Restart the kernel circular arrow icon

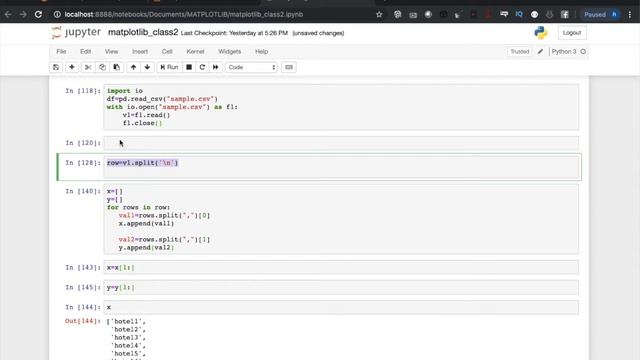click(202, 67)
